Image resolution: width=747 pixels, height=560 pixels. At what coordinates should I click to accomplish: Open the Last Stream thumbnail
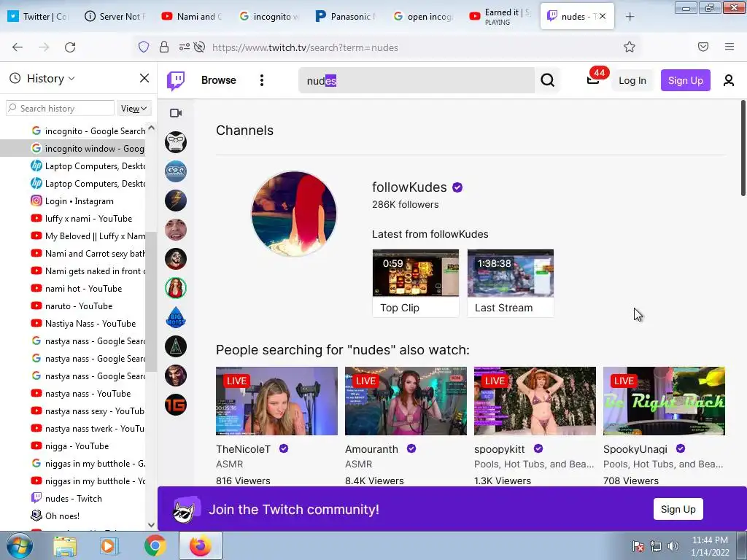510,273
